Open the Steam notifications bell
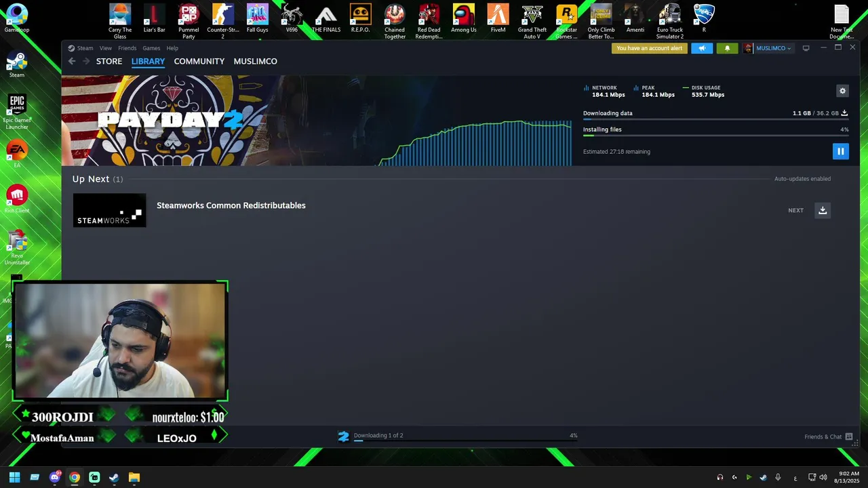The width and height of the screenshot is (868, 488). (x=727, y=48)
